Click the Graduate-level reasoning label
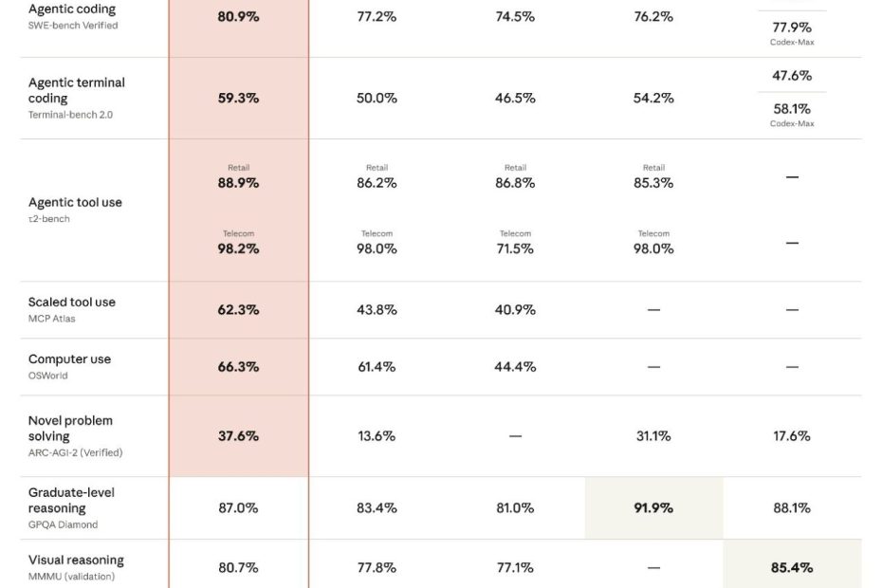The image size is (882, 588). 71,500
